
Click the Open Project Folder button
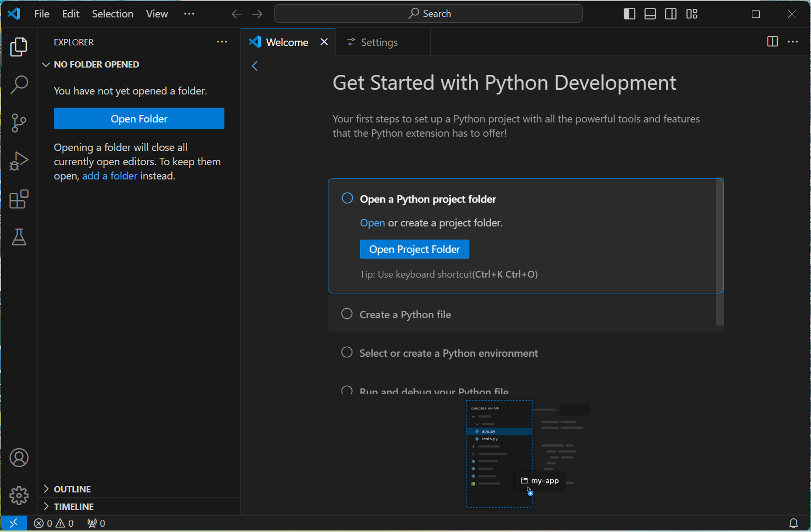[x=414, y=249]
